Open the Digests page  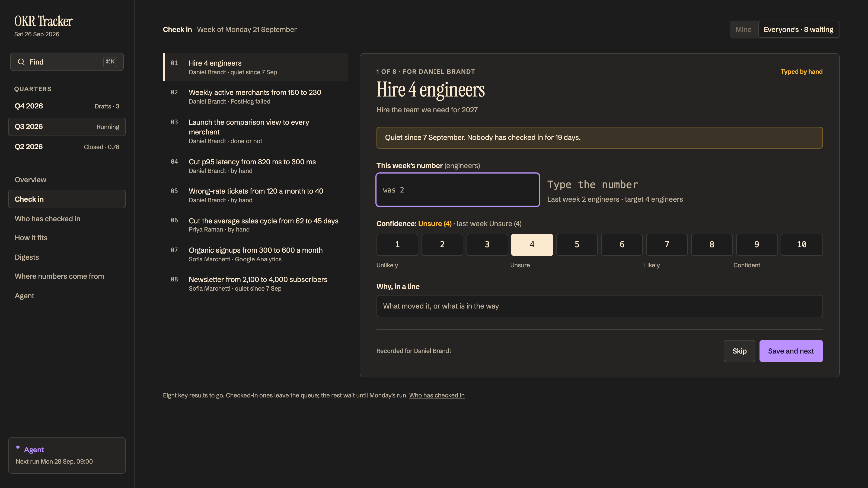(67, 257)
